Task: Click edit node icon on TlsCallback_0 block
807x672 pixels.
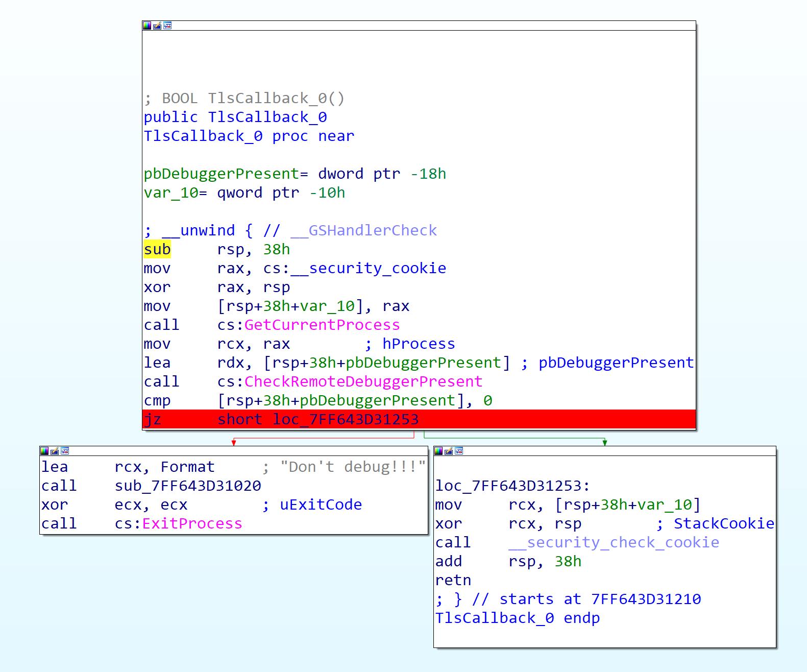Action: click(x=157, y=26)
